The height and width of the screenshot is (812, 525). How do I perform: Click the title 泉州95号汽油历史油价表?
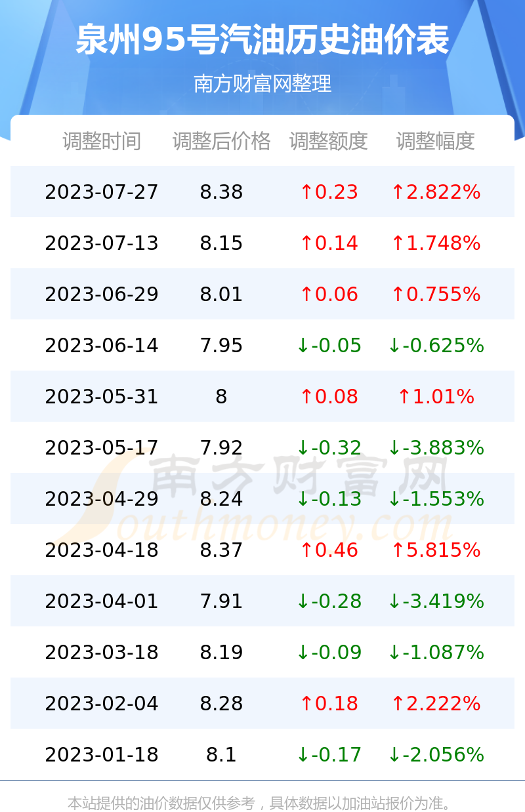(262, 40)
